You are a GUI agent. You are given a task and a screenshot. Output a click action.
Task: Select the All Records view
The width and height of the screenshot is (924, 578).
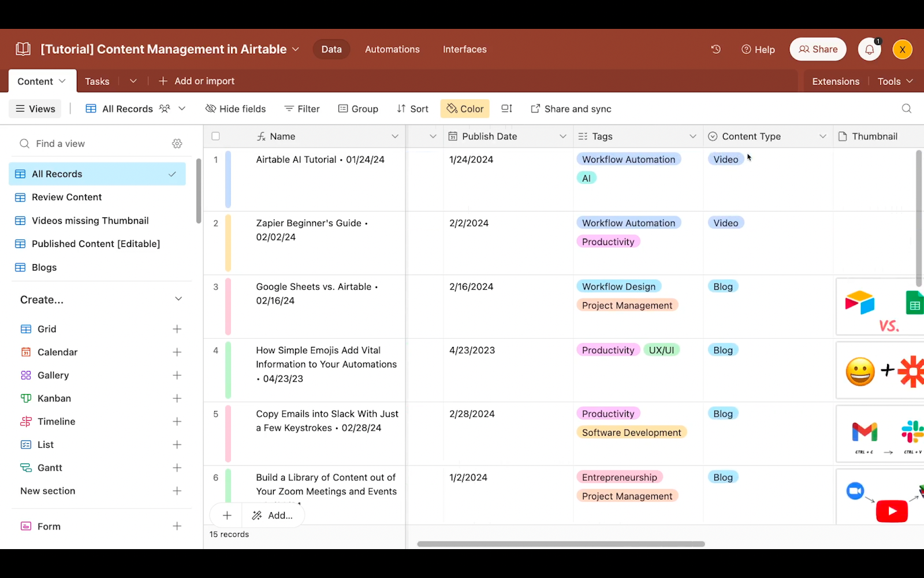[98, 174]
